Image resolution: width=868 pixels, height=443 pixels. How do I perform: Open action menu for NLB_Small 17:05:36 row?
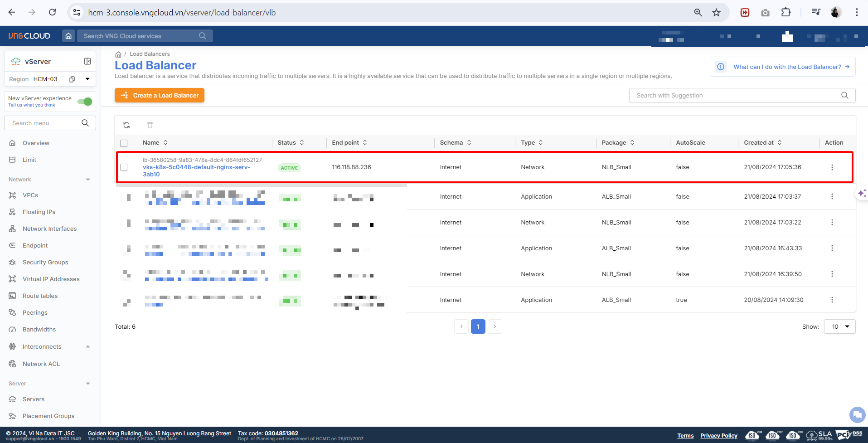[832, 167]
